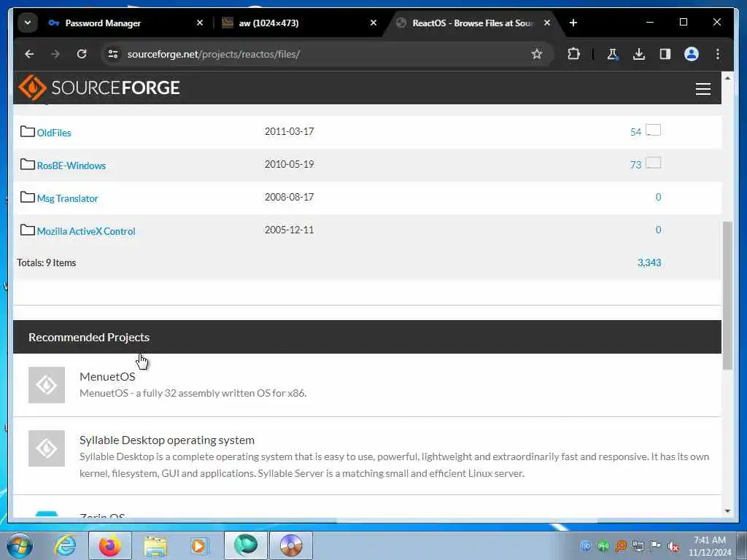
Task: Click the volume muted tray icon
Action: 673,546
